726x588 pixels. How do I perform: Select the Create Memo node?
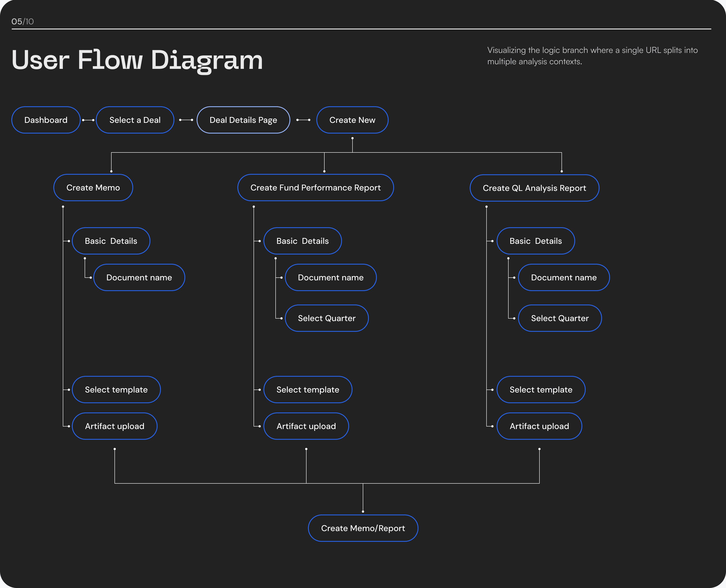93,188
